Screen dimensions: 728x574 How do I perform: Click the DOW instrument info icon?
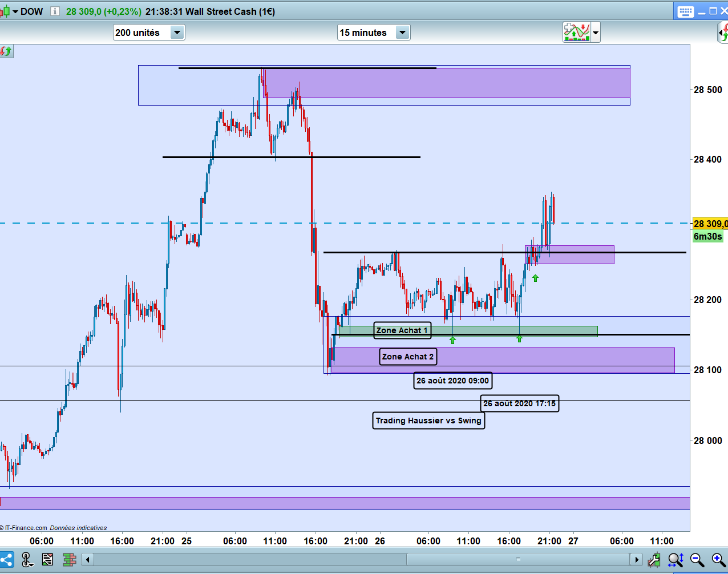55,11
